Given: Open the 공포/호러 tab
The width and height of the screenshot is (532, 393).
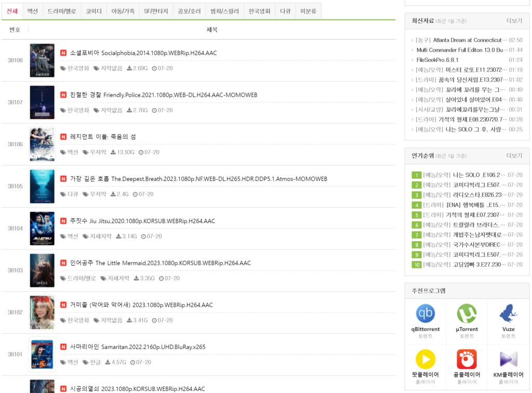Looking at the screenshot, I should coord(189,11).
